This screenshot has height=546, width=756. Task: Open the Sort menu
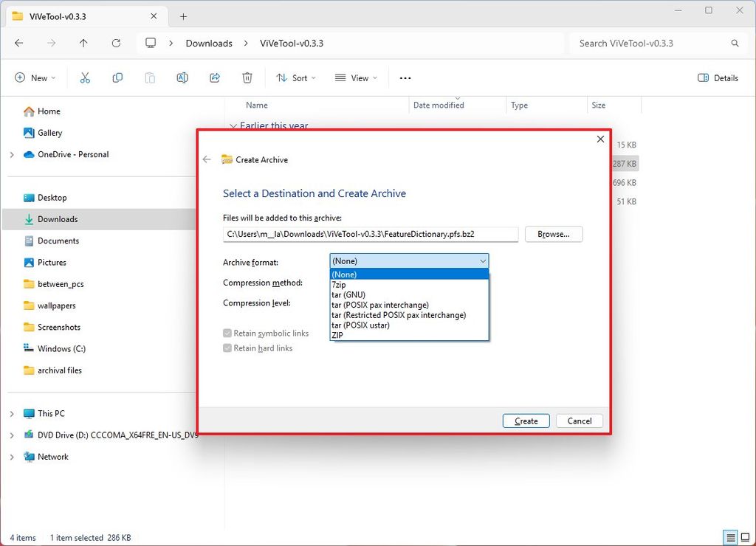295,77
